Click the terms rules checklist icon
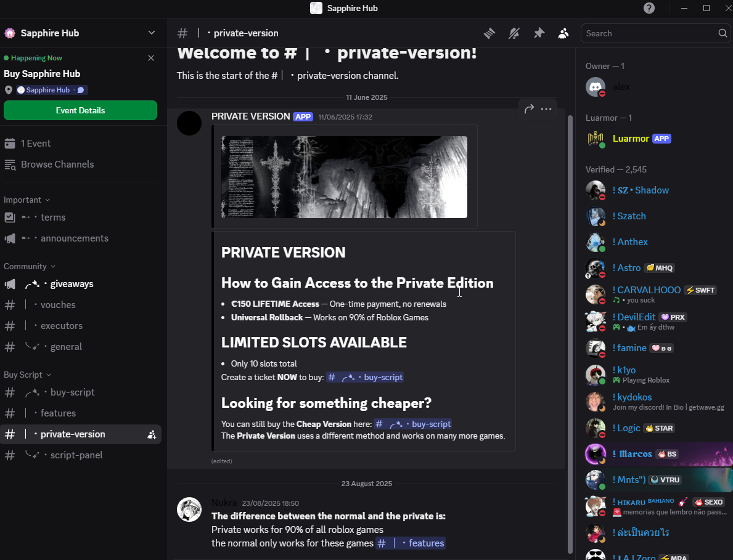Image resolution: width=733 pixels, height=560 pixels. [x=10, y=217]
